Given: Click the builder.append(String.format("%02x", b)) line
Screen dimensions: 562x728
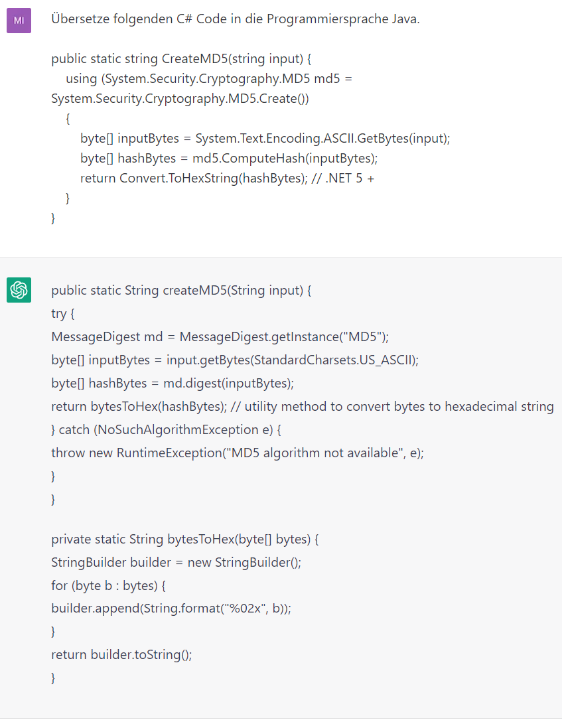Looking at the screenshot, I should point(171,609).
